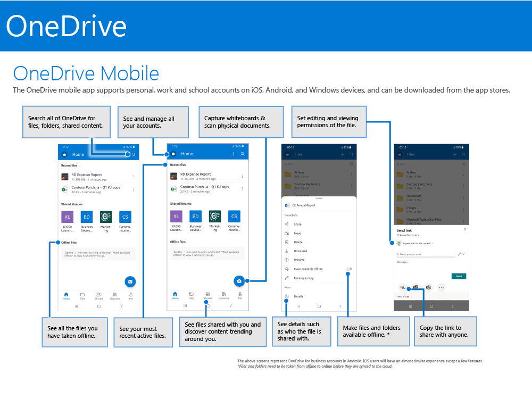Viewport: 532px width, 399px height.
Task: Tap the recent apps button on the Home screen without a plus button
Action: tap(76, 306)
